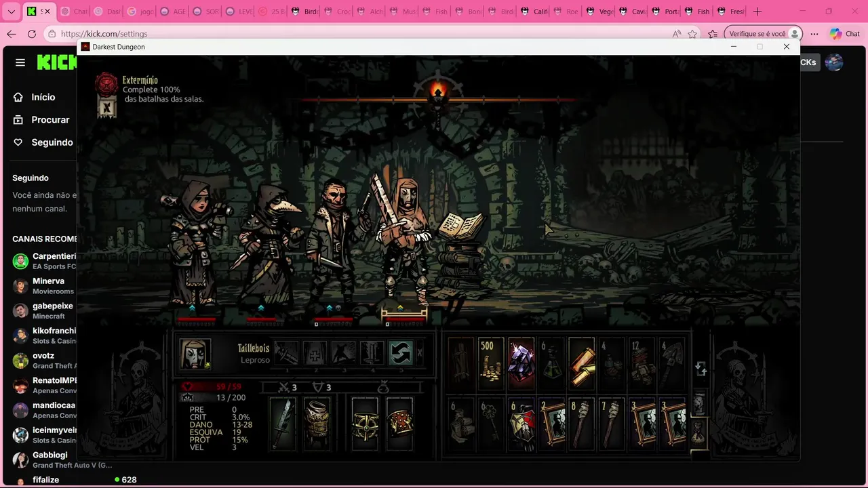Select the food stack of 12
The image size is (868, 488).
click(x=642, y=363)
